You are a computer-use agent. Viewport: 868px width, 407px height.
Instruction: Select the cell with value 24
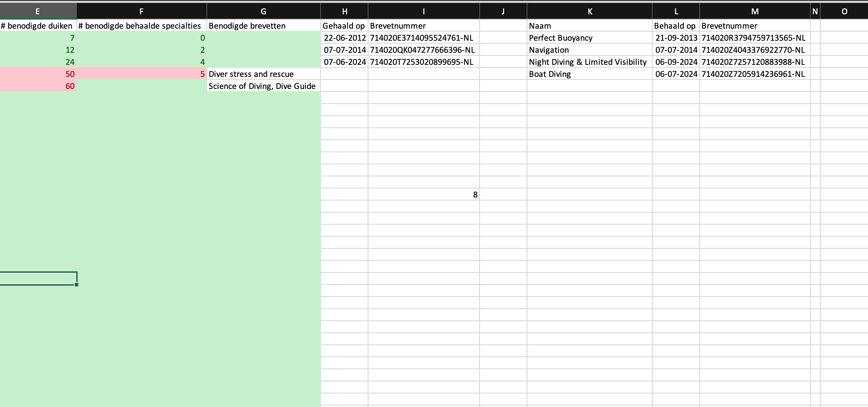pyautogui.click(x=38, y=62)
